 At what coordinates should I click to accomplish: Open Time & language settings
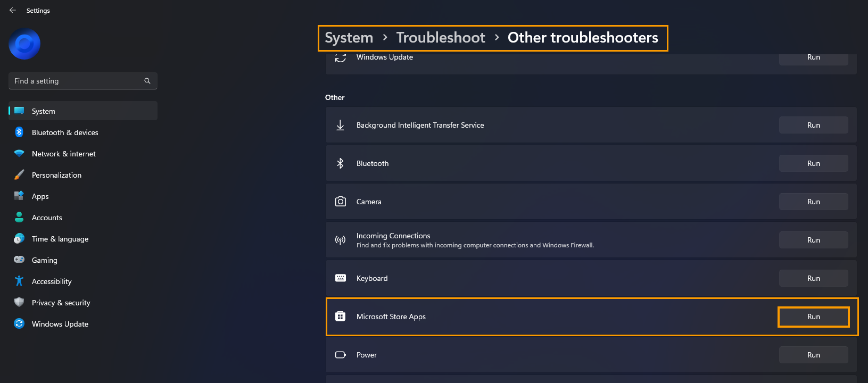(x=83, y=238)
